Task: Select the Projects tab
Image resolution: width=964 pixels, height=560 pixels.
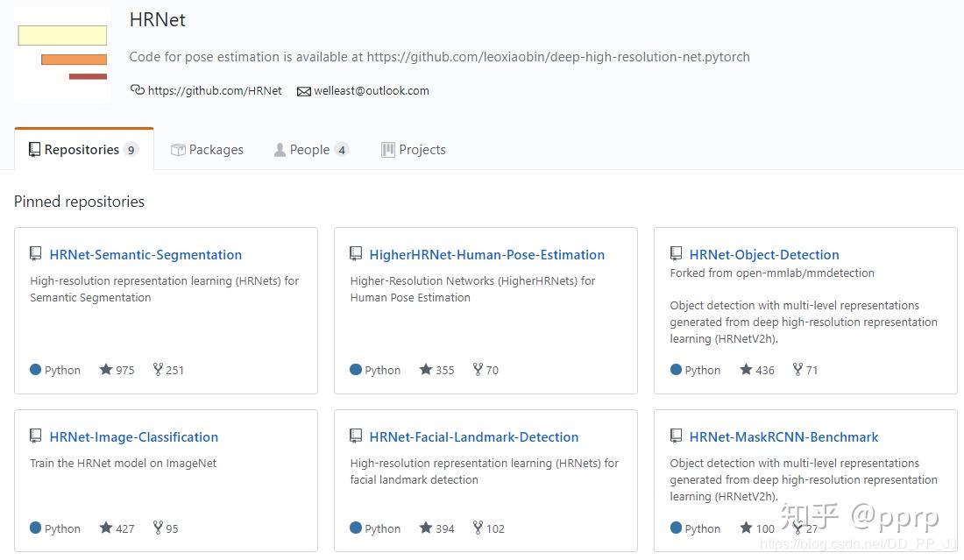Action: click(x=414, y=150)
